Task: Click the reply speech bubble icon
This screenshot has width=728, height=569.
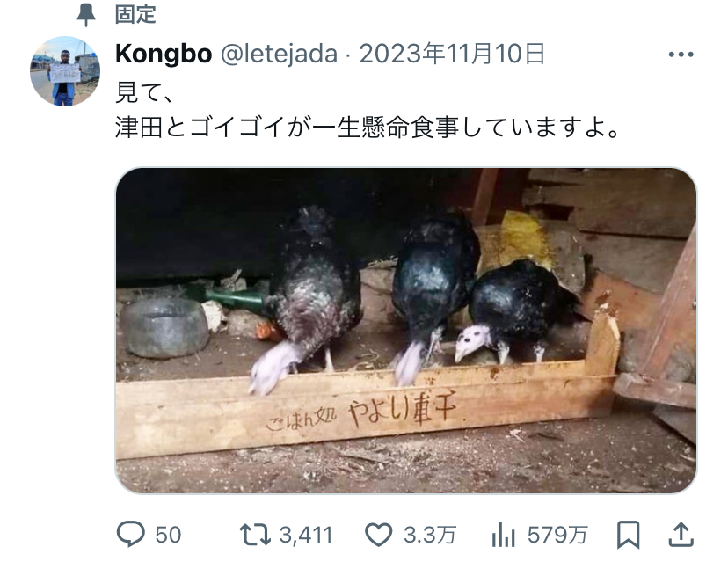Action: point(130,534)
